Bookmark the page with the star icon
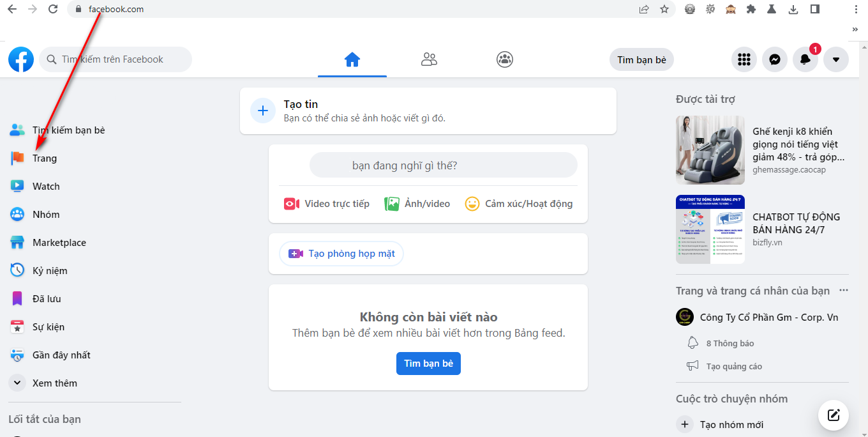Screen dimensions: 868x437 664,9
